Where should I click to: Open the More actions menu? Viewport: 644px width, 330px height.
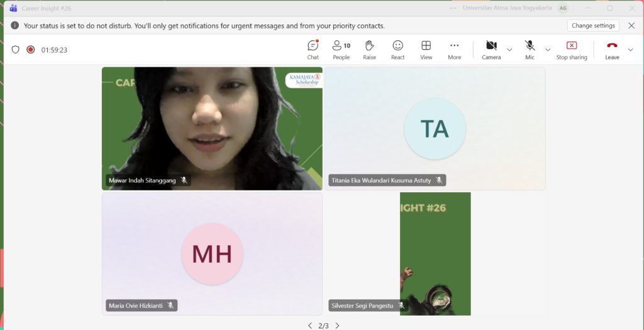(x=454, y=49)
